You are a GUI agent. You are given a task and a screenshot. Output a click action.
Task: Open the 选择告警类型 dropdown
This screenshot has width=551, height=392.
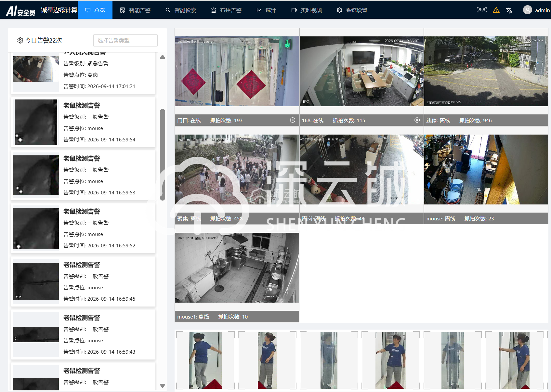(125, 40)
